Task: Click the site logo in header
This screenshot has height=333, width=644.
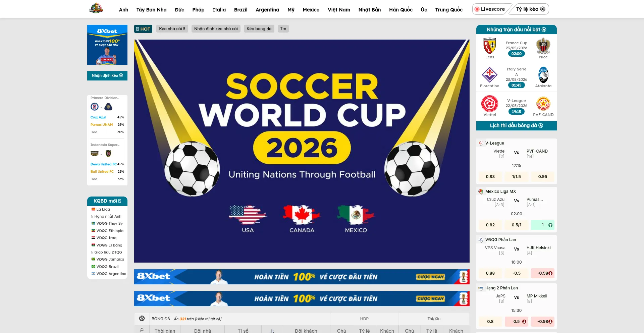Action: tap(96, 8)
